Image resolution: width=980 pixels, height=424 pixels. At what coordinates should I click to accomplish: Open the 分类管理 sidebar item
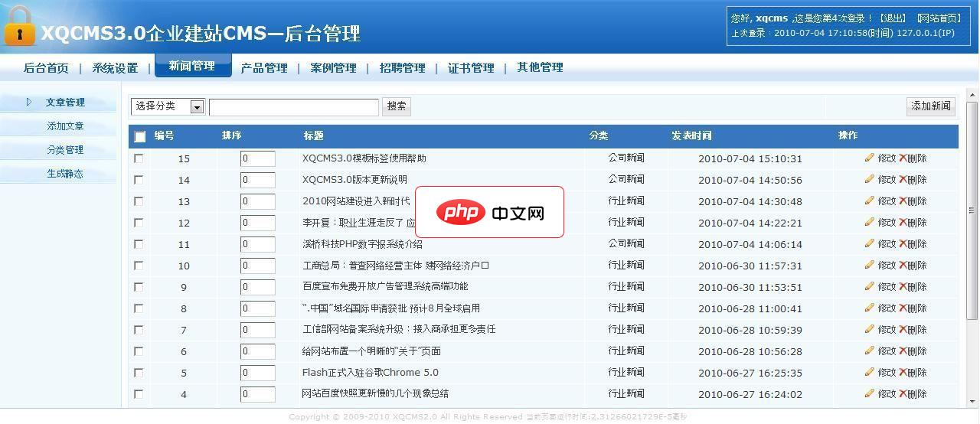65,150
